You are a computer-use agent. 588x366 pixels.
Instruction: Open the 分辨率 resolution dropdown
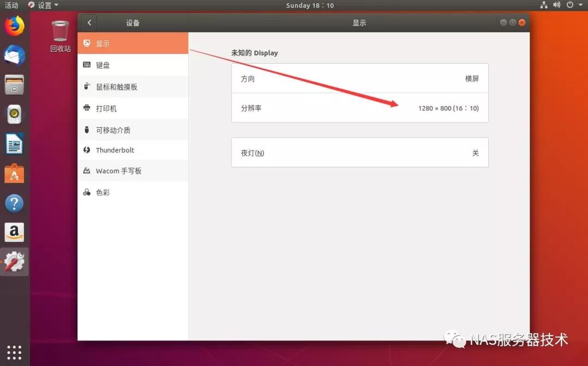tap(360, 108)
